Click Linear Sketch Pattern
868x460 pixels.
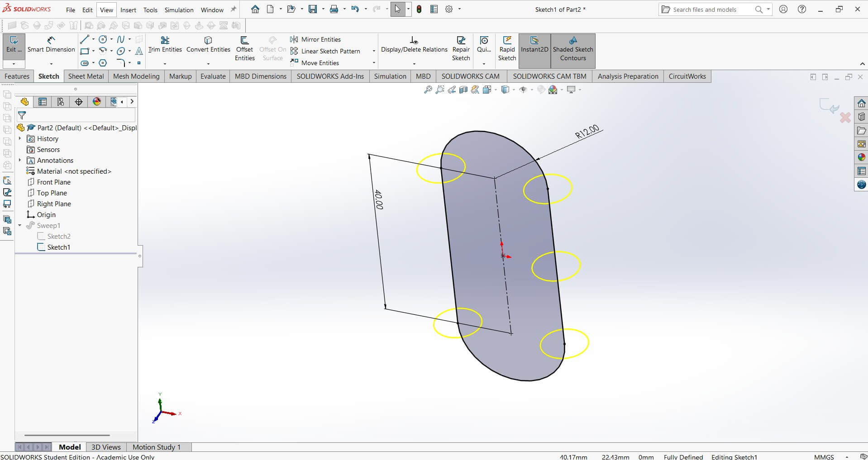[325, 51]
